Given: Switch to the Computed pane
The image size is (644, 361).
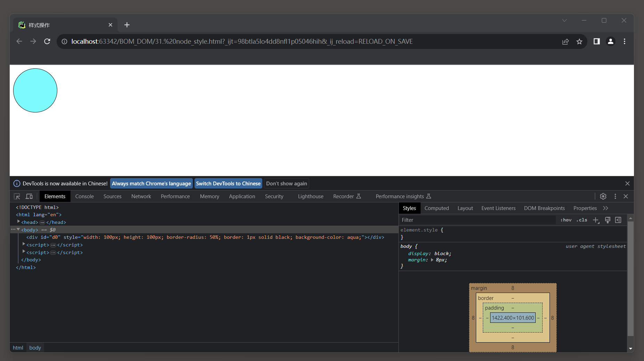Looking at the screenshot, I should click(437, 208).
